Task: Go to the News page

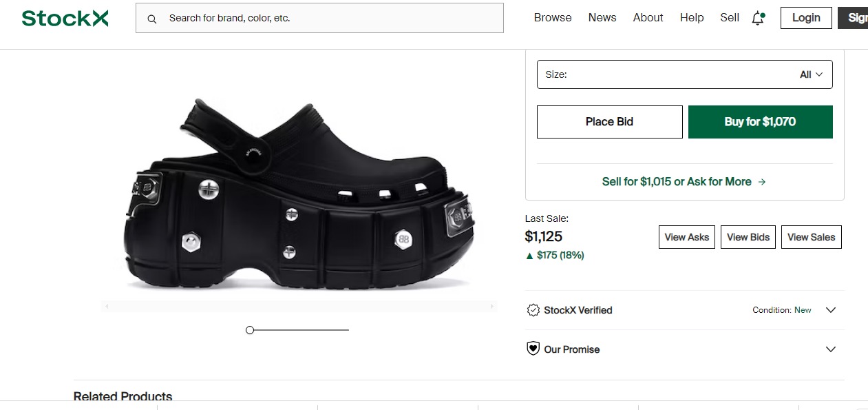Action: pos(602,18)
